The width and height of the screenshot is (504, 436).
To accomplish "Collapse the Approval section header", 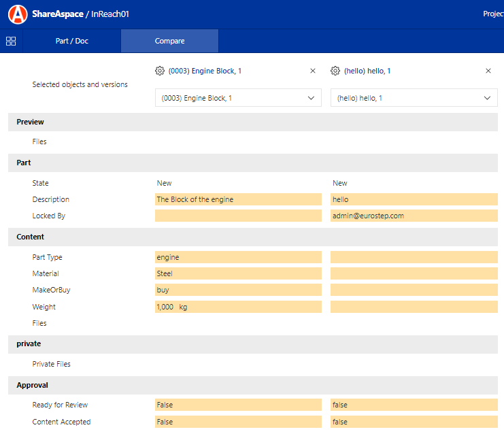I will coord(33,385).
